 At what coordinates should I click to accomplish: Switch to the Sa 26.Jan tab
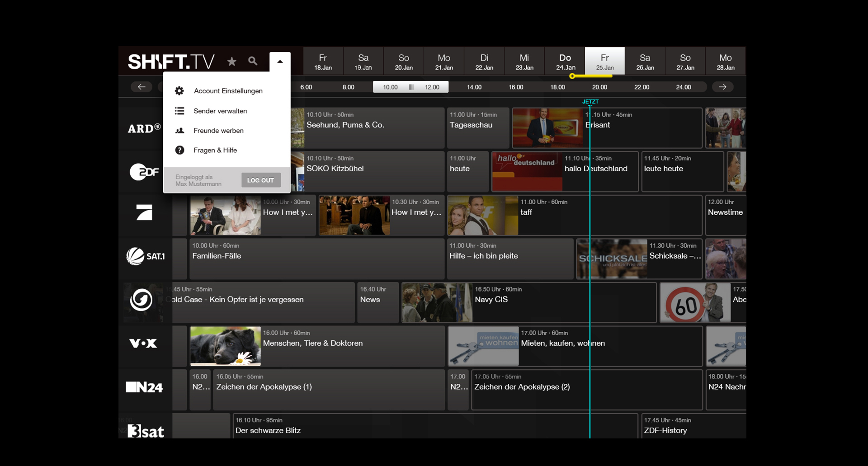pyautogui.click(x=645, y=61)
